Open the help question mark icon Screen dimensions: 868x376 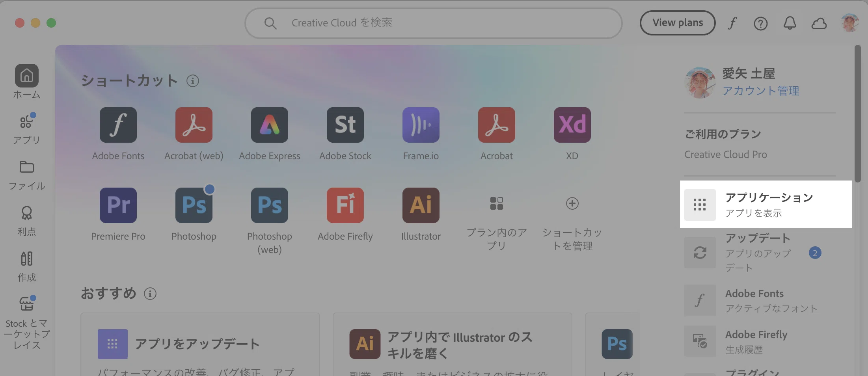click(760, 24)
